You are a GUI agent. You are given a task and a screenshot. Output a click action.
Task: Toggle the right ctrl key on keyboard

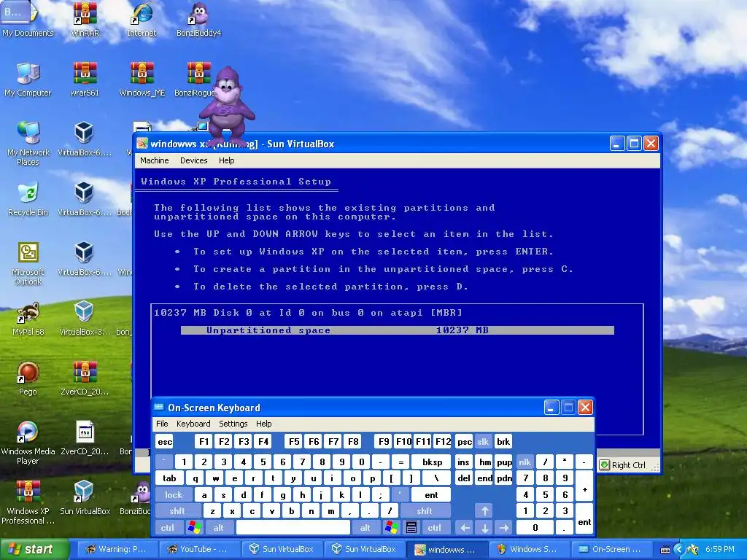click(434, 528)
